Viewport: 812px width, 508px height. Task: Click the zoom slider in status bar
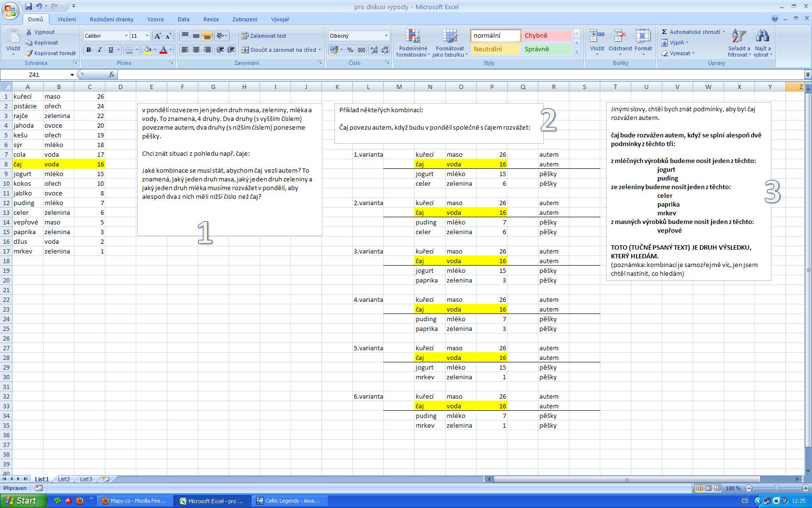click(x=777, y=488)
